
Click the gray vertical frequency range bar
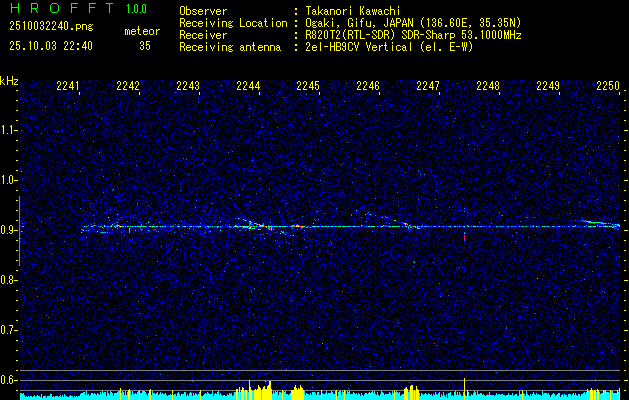click(19, 231)
